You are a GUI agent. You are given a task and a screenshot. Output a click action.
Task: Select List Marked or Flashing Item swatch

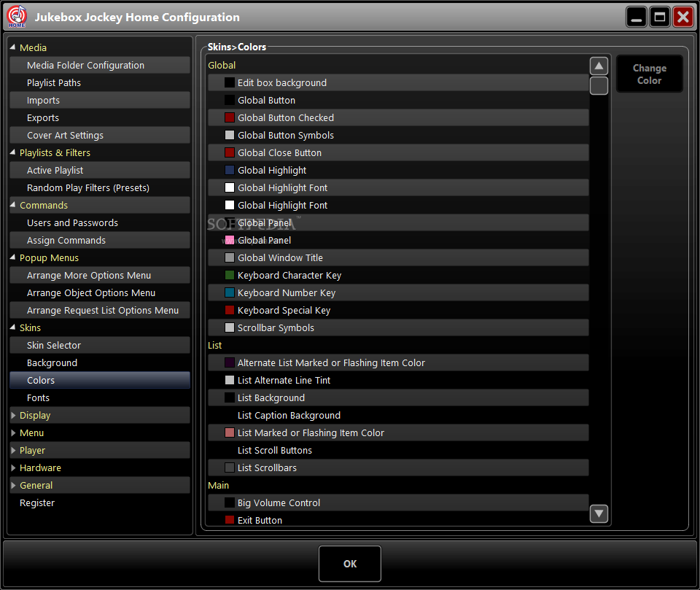click(x=230, y=432)
